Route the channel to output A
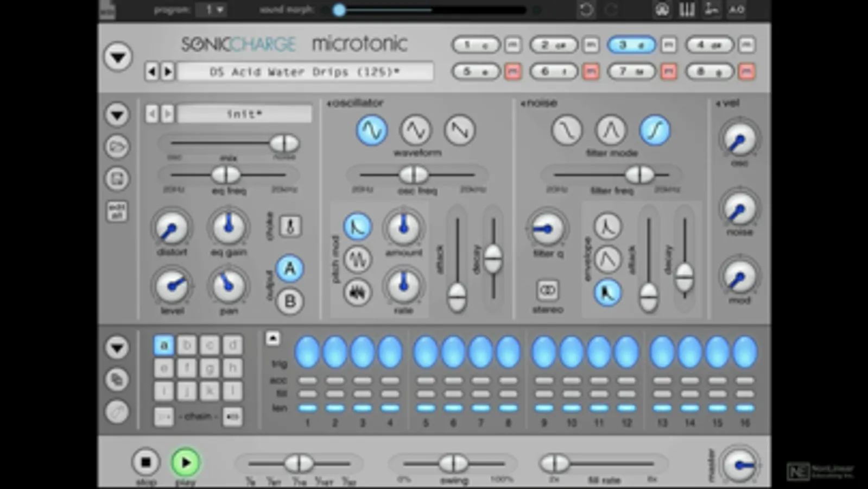This screenshot has height=489, width=868. click(290, 268)
